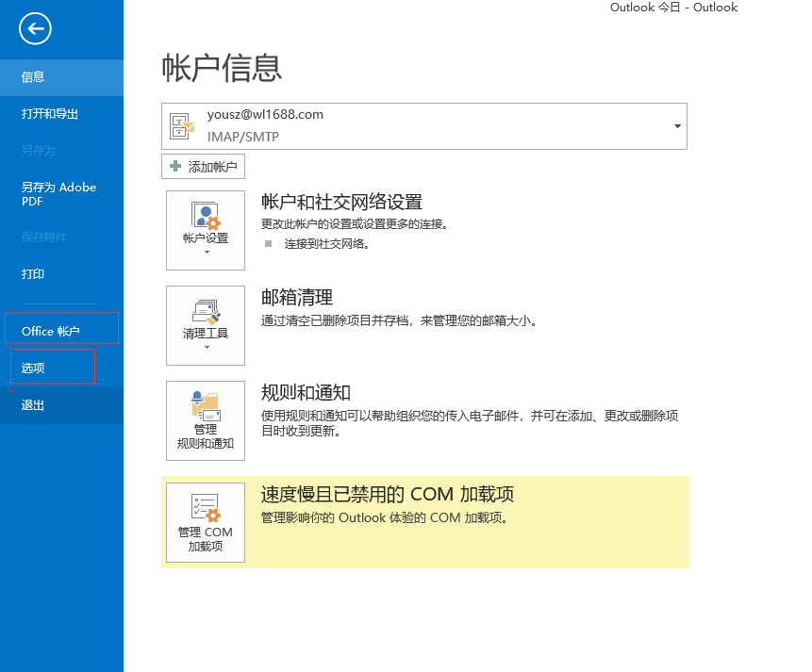Open 管理规则和通知 button
This screenshot has height=672, width=812.
click(x=206, y=421)
